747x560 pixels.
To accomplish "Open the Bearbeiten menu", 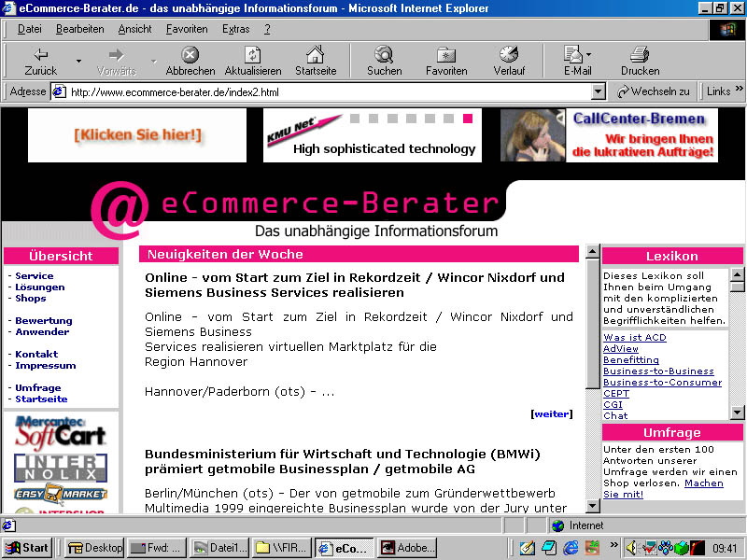I will tap(80, 30).
